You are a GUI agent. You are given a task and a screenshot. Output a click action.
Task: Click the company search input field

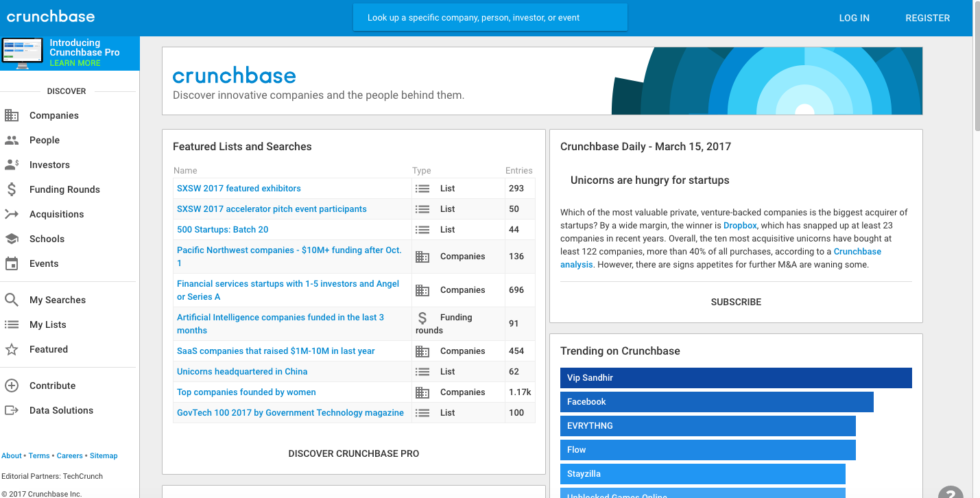click(490, 17)
